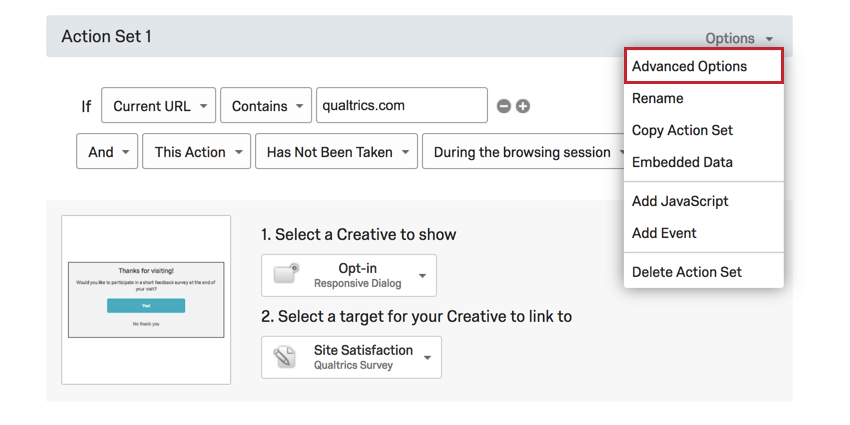Change the And conjunction dropdown

107,152
